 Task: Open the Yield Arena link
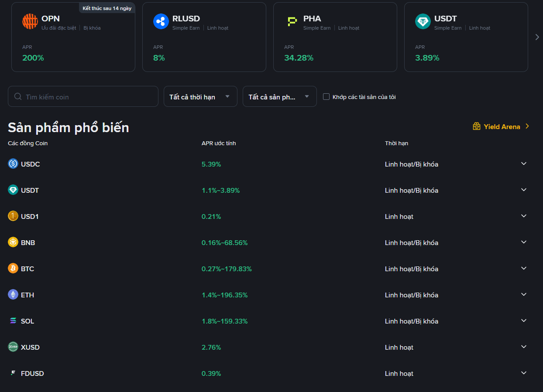pyautogui.click(x=502, y=126)
